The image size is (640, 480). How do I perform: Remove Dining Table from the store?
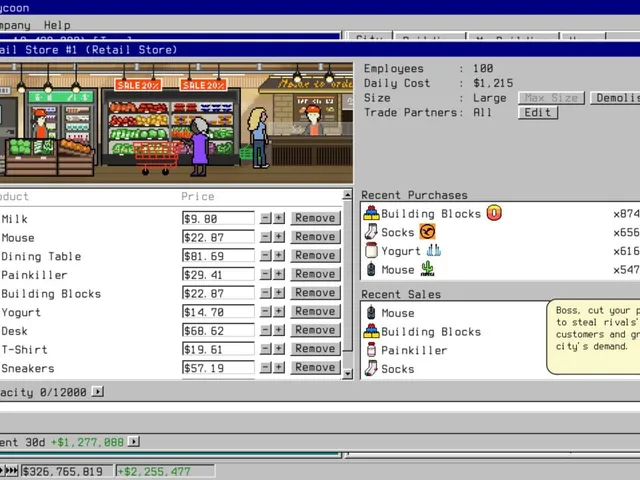click(x=316, y=256)
